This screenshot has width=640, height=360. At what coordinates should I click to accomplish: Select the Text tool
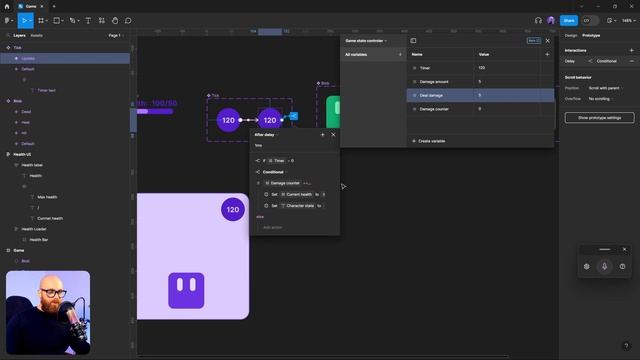[x=88, y=20]
